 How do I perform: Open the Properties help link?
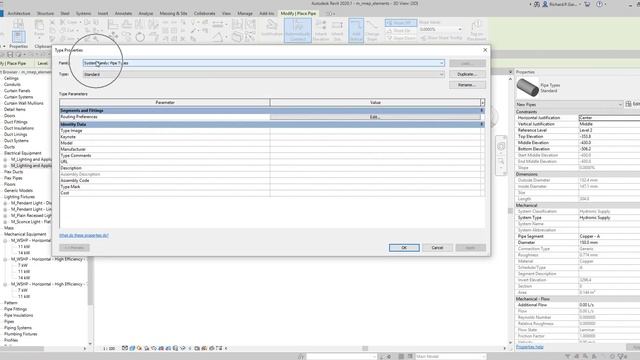coord(530,347)
